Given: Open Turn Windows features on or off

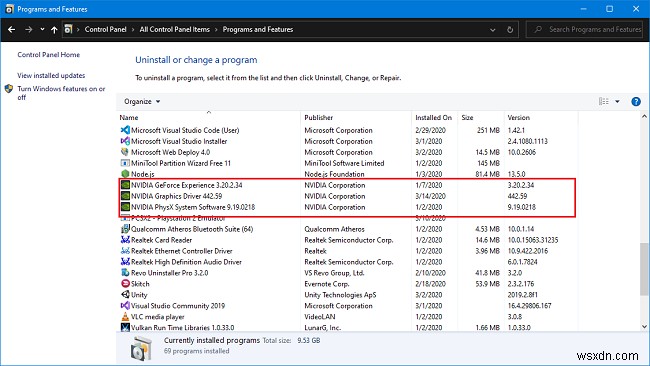Looking at the screenshot, I should pyautogui.click(x=61, y=93).
